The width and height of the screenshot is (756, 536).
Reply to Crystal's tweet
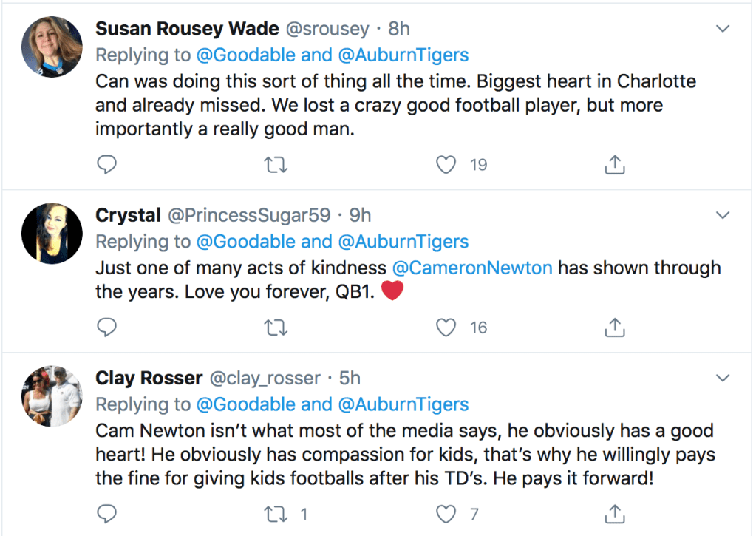(107, 327)
